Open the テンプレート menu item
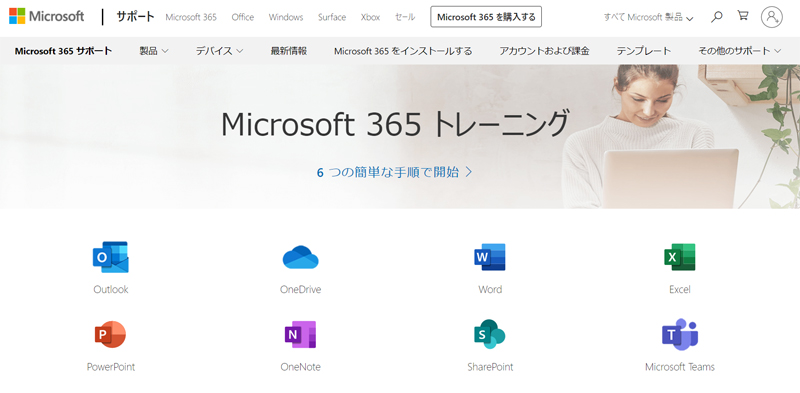This screenshot has height=393, width=800. (644, 51)
